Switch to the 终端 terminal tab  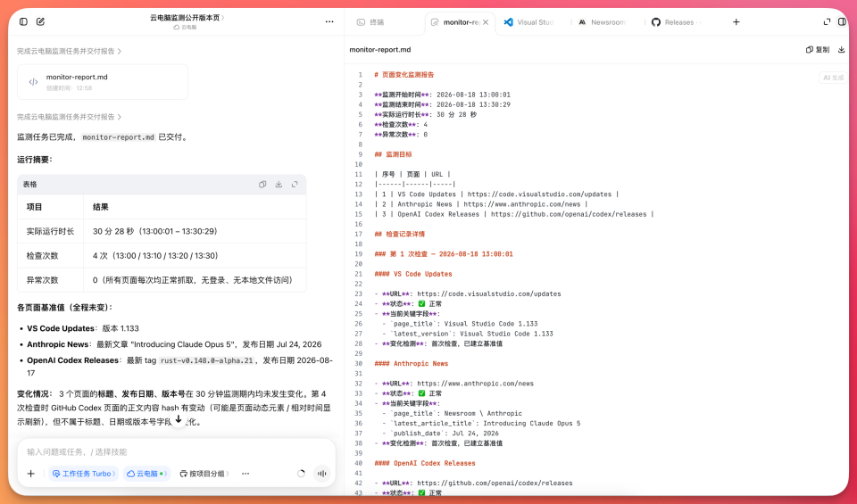(x=370, y=22)
